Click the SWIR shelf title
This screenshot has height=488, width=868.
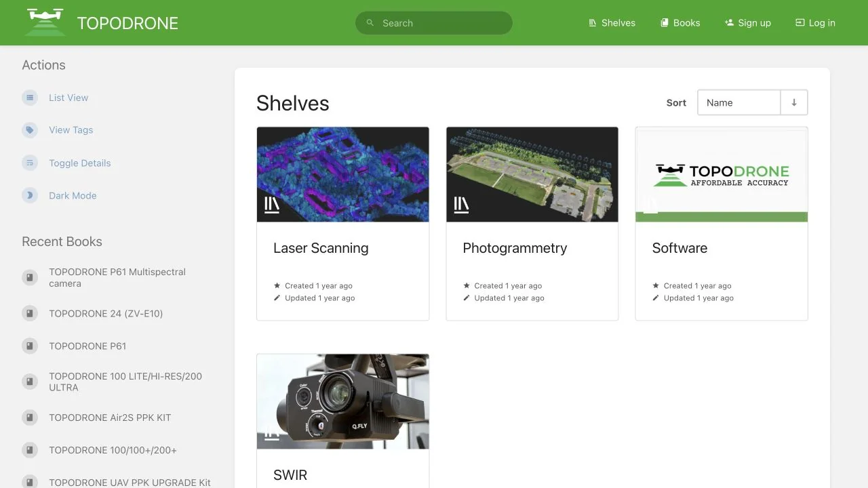(x=290, y=475)
